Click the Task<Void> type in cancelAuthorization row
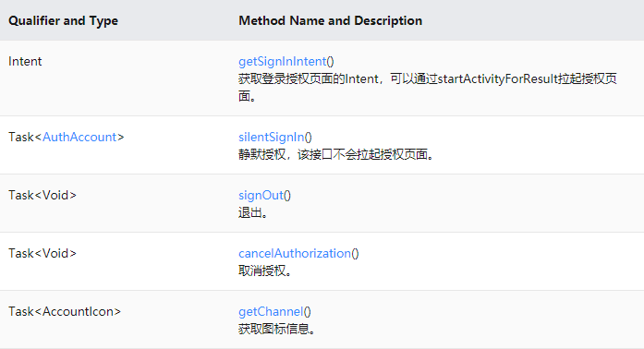 pyautogui.click(x=43, y=254)
